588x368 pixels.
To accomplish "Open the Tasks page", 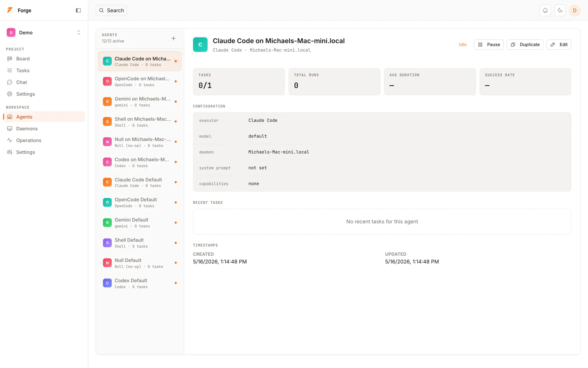I will 44,70.
